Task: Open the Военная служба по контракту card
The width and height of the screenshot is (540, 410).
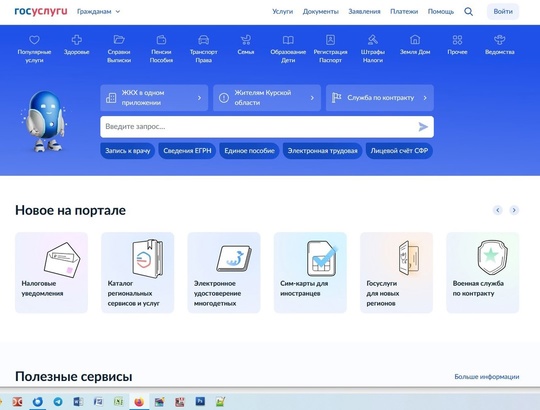Action: pyautogui.click(x=483, y=272)
